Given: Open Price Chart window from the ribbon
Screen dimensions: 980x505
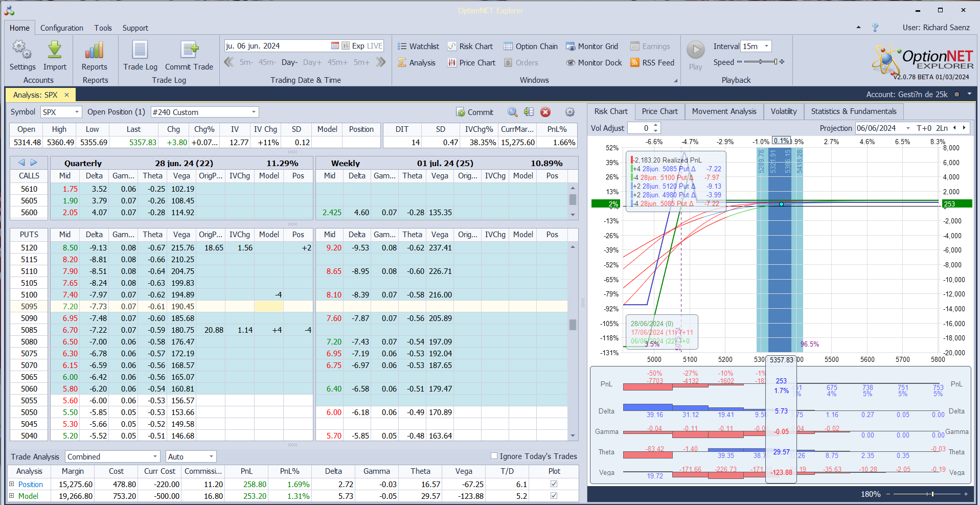Looking at the screenshot, I should click(471, 62).
